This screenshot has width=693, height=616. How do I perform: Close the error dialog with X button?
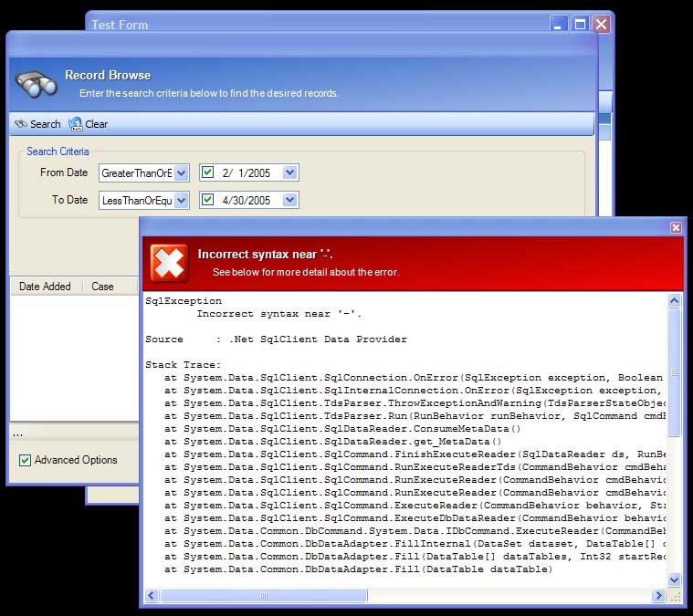pyautogui.click(x=676, y=227)
